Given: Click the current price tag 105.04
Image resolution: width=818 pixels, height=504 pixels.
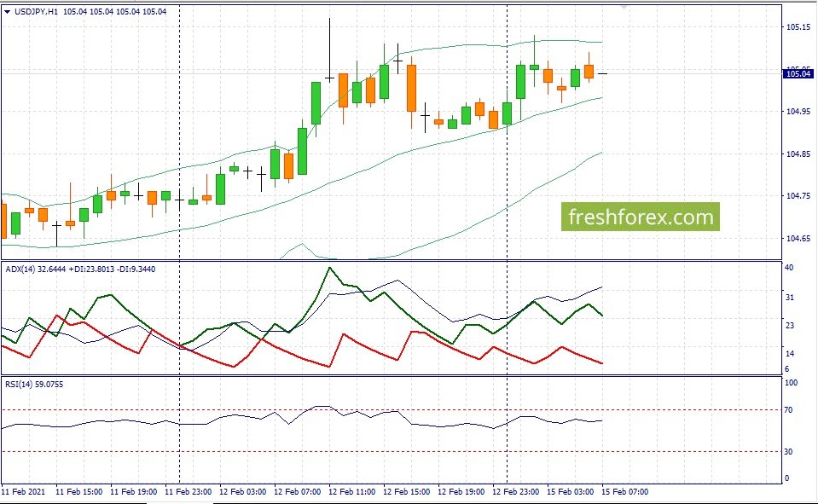Looking at the screenshot, I should click(798, 74).
